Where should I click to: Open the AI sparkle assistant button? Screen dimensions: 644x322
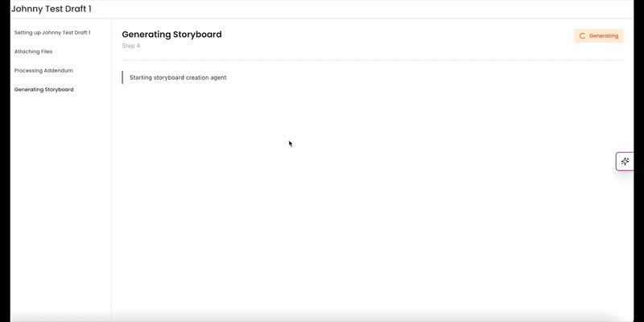pos(625,162)
